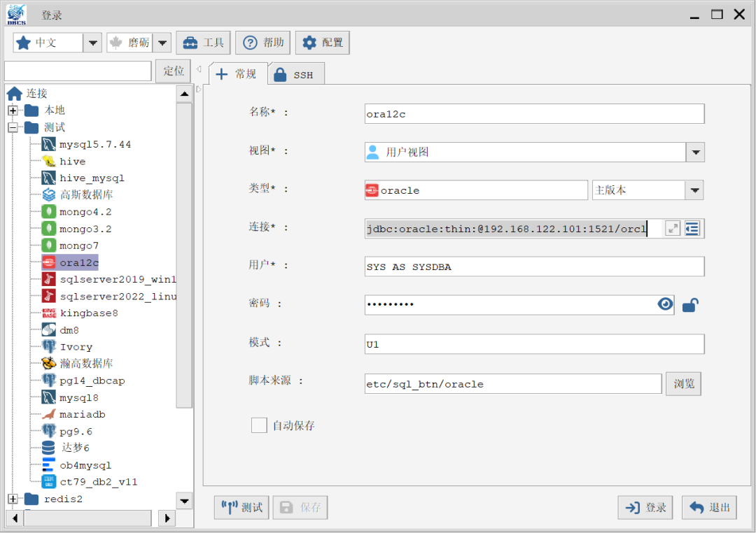Collapse the 测试 folder node
The image size is (756, 533).
[13, 127]
